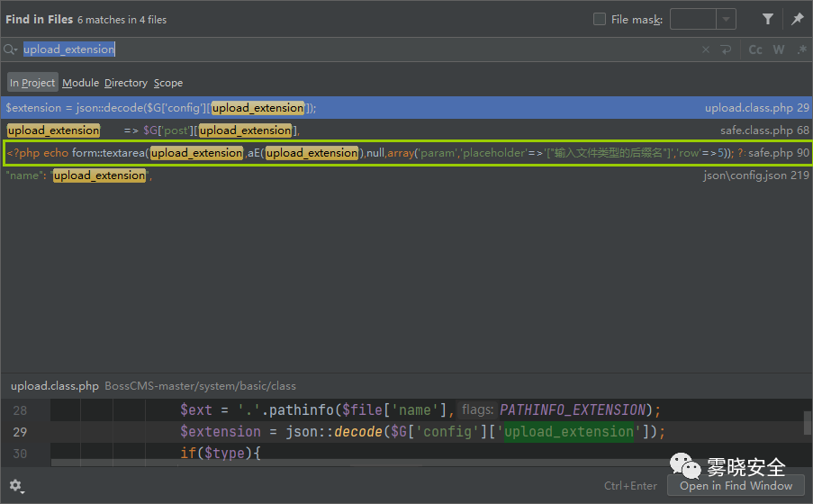Image resolution: width=813 pixels, height=504 pixels.
Task: Click the new line icon in search field
Action: pyautogui.click(x=726, y=49)
